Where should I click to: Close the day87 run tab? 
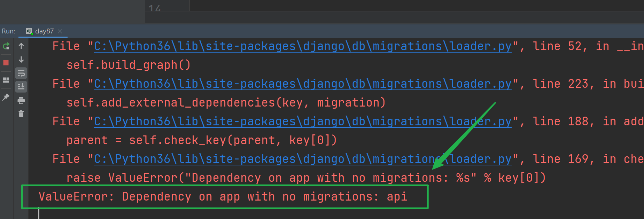click(x=60, y=31)
